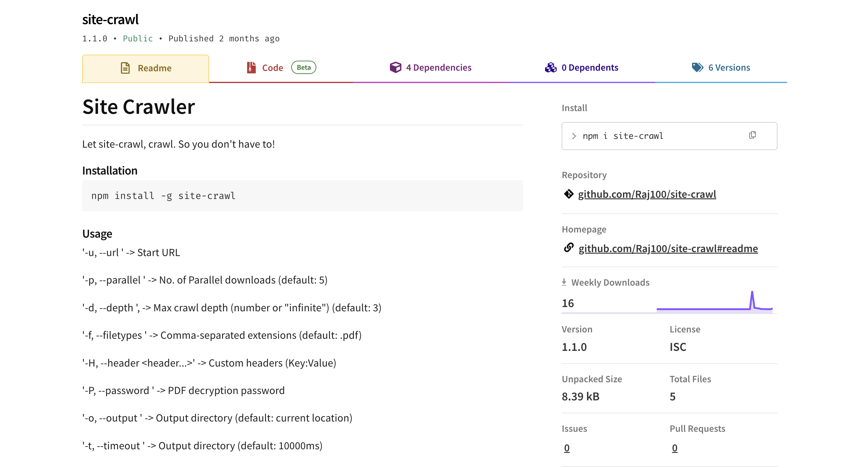The image size is (868, 468).
Task: View the package's Issues count link
Action: (566, 448)
